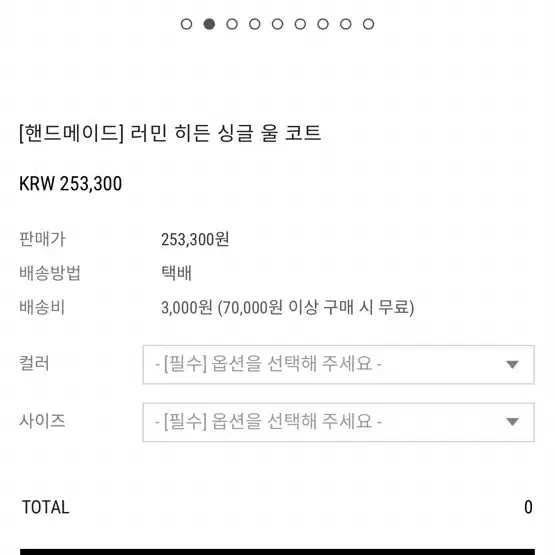The height and width of the screenshot is (555, 555).
Task: Click the TOTAL amount value 0
Action: 528,507
